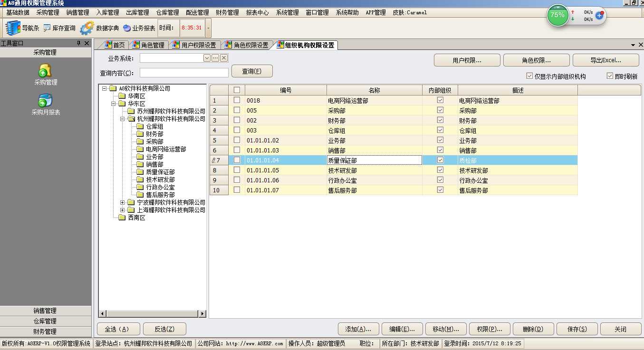Expand the 仓库管理 sidebar section
This screenshot has width=644, height=350.
tap(45, 321)
